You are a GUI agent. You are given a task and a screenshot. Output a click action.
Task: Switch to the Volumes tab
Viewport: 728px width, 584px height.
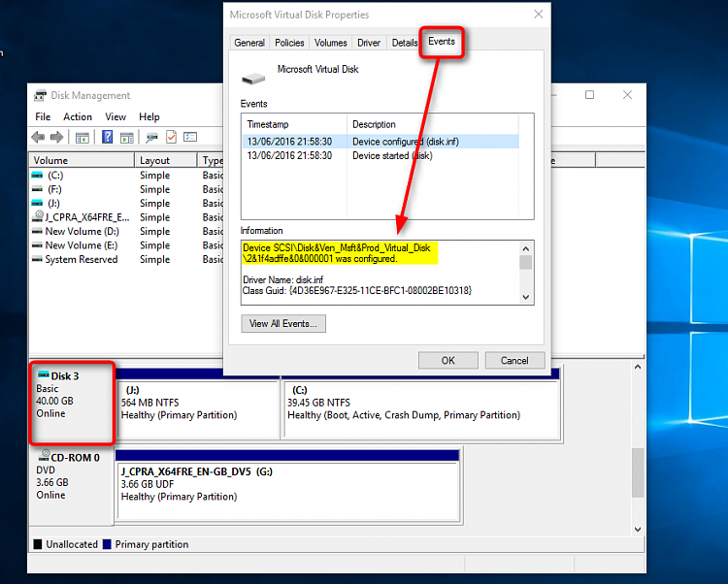(x=330, y=43)
